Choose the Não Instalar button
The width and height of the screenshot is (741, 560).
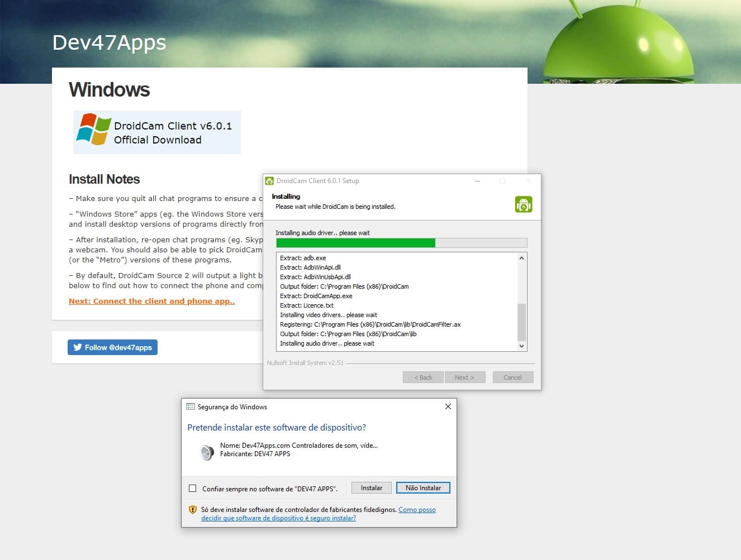[423, 488]
